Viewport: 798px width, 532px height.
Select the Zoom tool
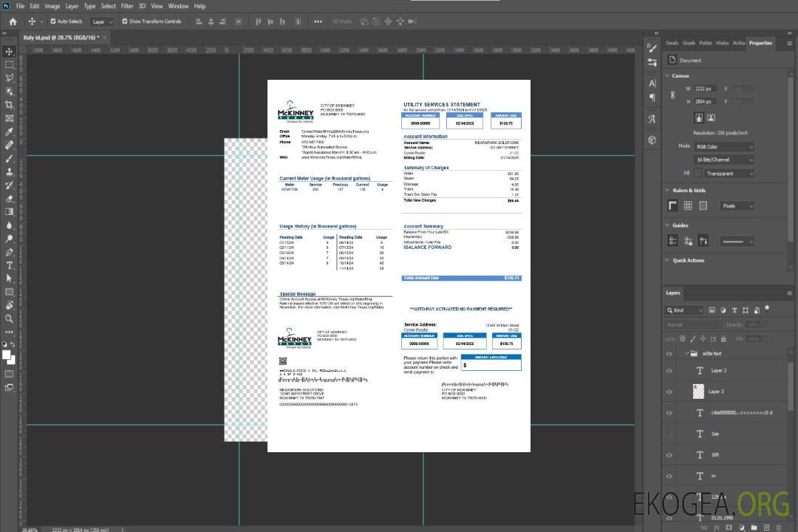10,318
